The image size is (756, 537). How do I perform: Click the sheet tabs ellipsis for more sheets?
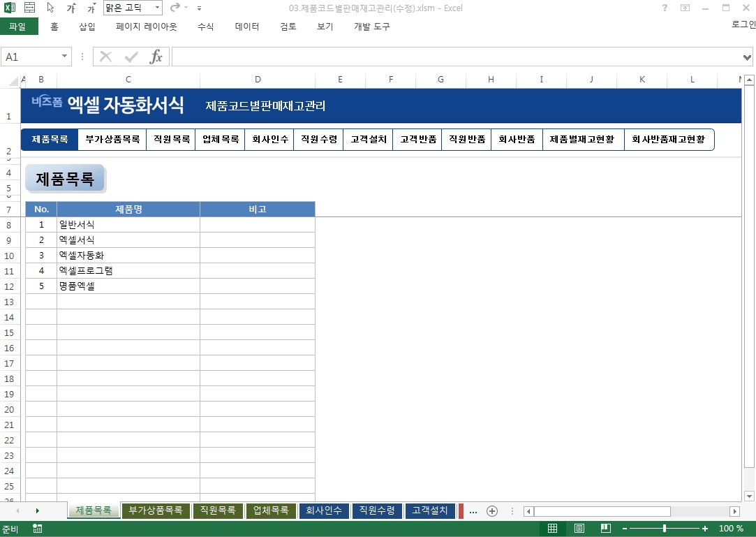point(473,511)
